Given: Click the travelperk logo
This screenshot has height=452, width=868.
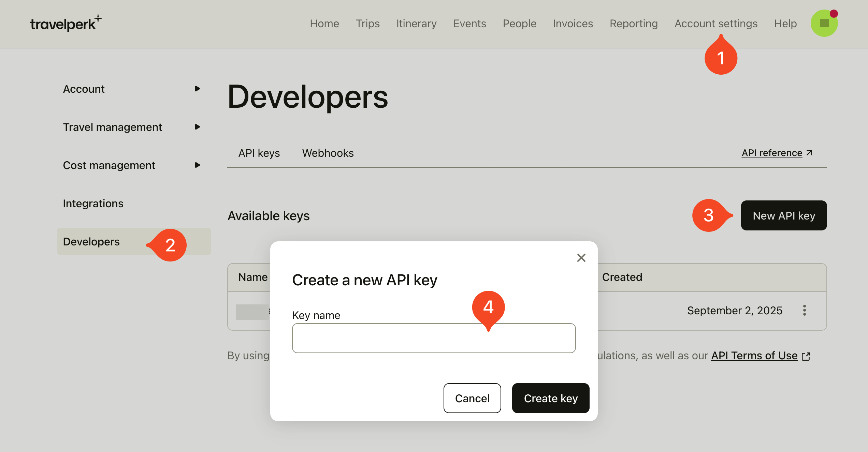Looking at the screenshot, I should [66, 23].
